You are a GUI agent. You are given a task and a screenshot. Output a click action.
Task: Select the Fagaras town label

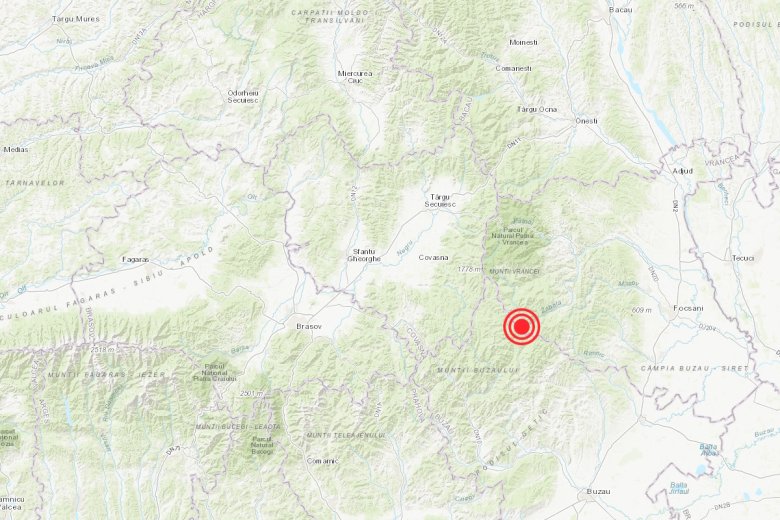click(136, 260)
